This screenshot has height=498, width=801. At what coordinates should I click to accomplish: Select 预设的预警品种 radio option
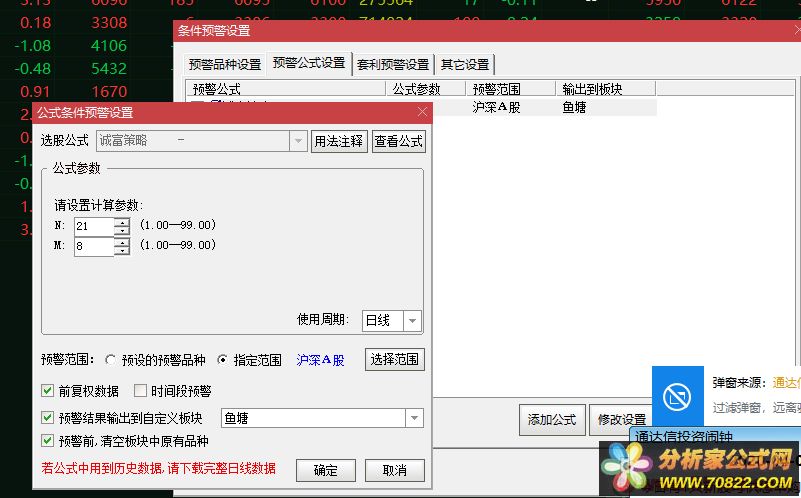click(x=110, y=360)
